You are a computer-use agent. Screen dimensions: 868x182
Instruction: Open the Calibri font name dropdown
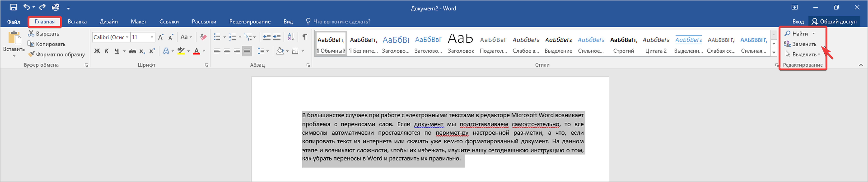pos(127,37)
